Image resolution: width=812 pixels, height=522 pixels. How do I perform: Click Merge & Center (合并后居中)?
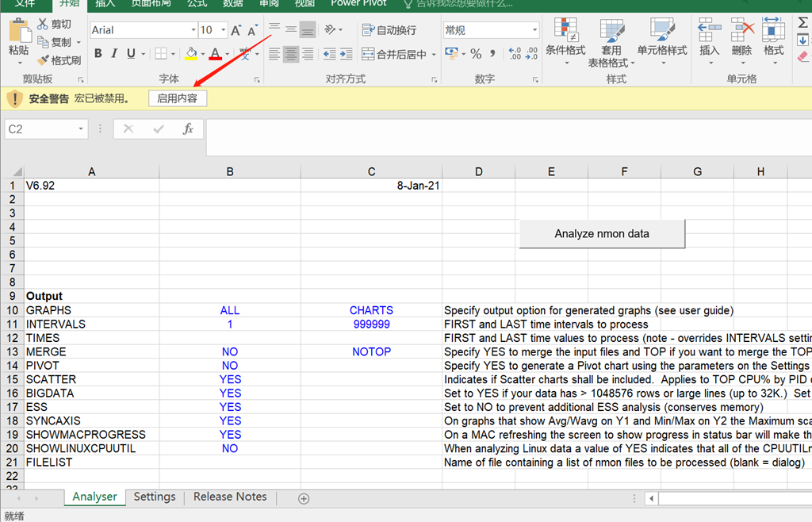click(394, 54)
